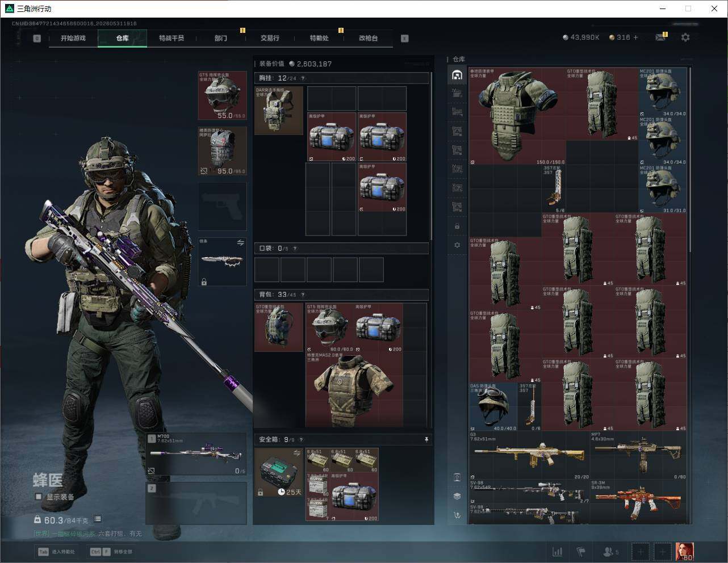Select the SR-3M in warehouse
Image resolution: width=728 pixels, height=563 pixels.
(x=638, y=502)
